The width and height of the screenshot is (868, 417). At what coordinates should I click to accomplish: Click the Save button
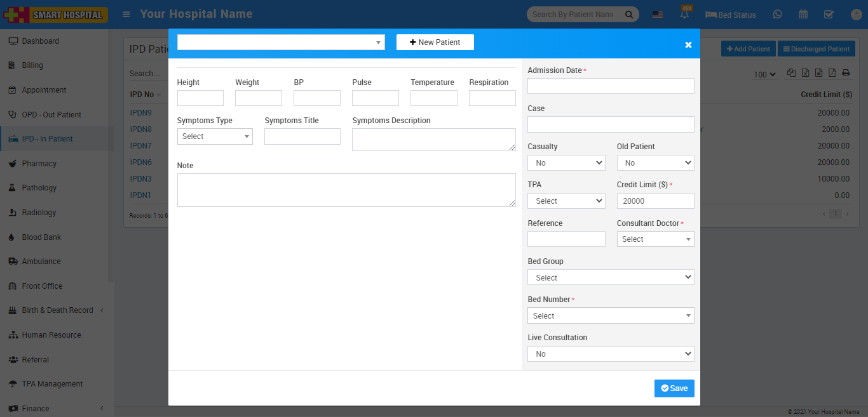coord(674,388)
